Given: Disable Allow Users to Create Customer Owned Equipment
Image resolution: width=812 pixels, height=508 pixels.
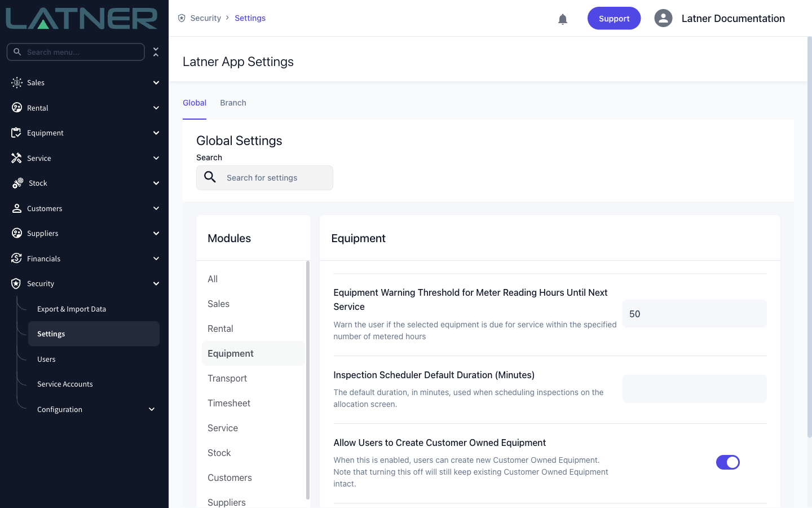Looking at the screenshot, I should [728, 462].
